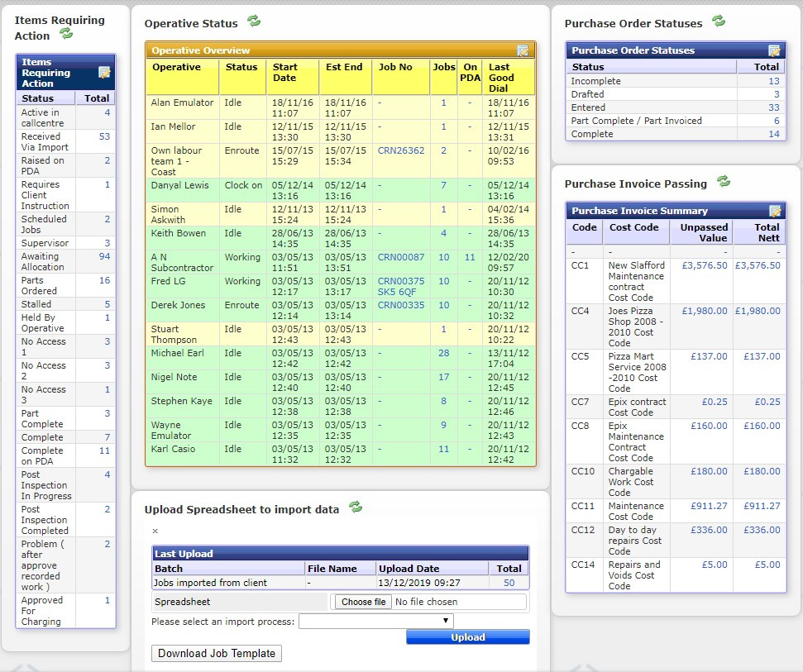Image resolution: width=803 pixels, height=672 pixels.
Task: Open A N Subcontractor's On PDA count 11
Action: click(x=470, y=257)
